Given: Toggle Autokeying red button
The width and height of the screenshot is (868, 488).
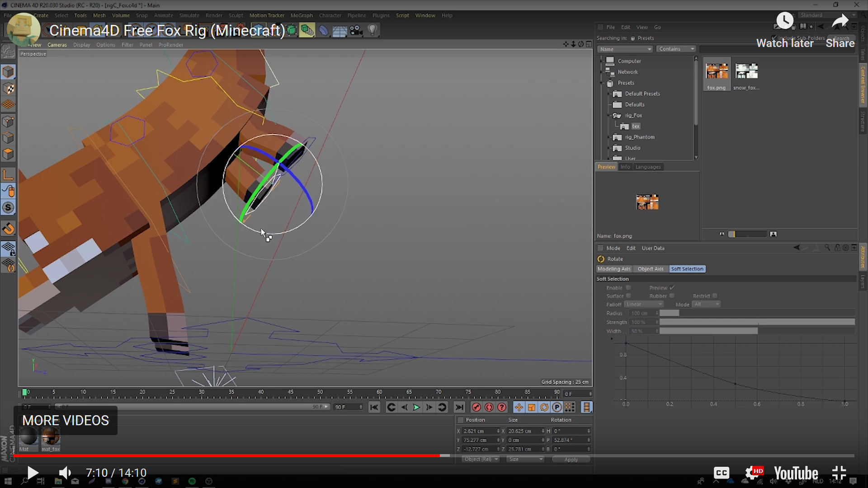Looking at the screenshot, I should click(x=489, y=407).
